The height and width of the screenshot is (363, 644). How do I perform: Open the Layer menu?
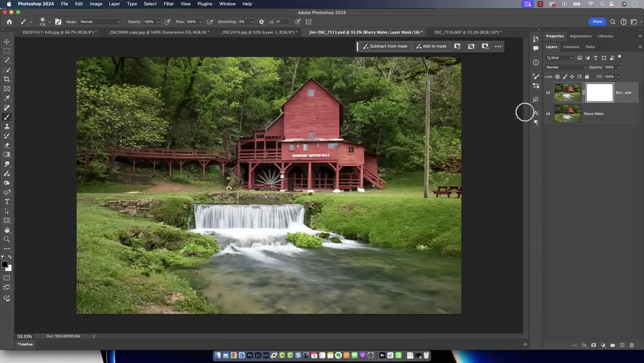[x=114, y=4]
